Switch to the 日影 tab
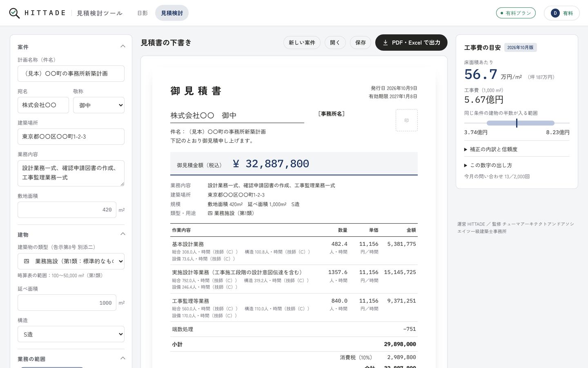This screenshot has height=368, width=588. (x=143, y=13)
